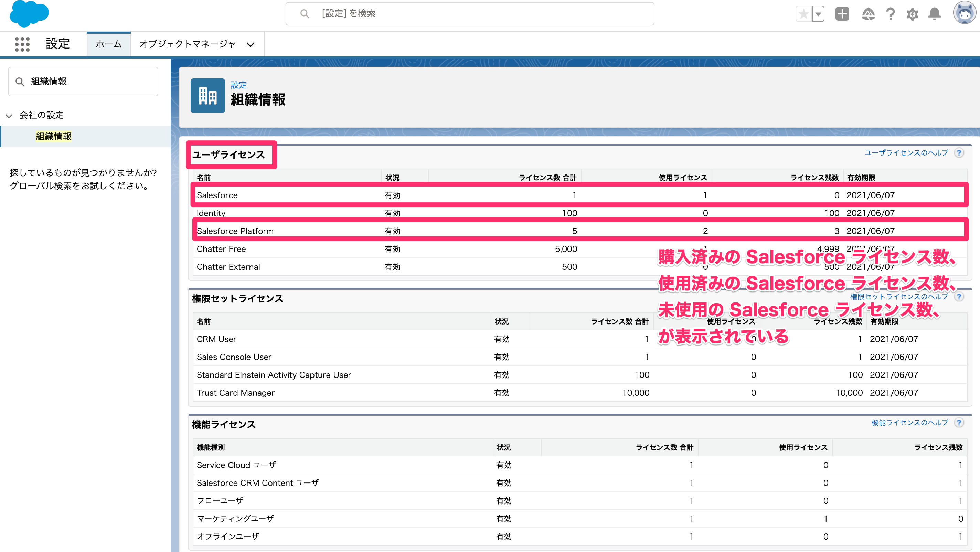Open the 機能ライセンスのヘルプ link
This screenshot has height=552, width=980.
coord(909,423)
